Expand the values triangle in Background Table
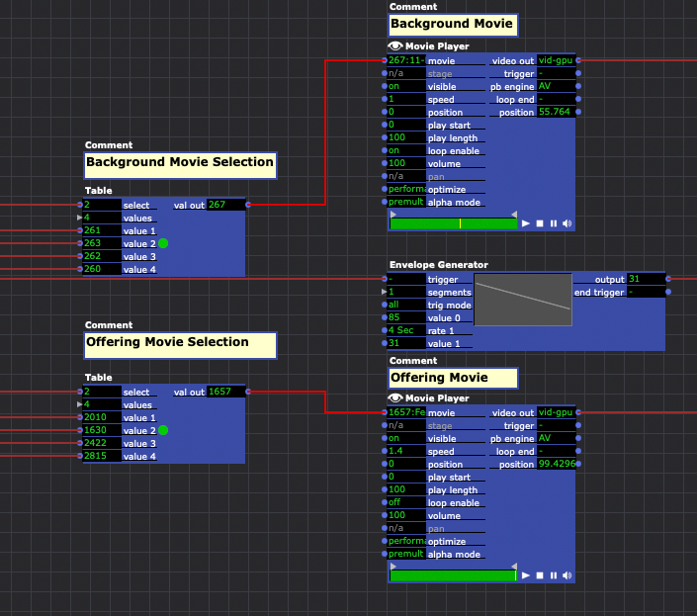 [80, 218]
